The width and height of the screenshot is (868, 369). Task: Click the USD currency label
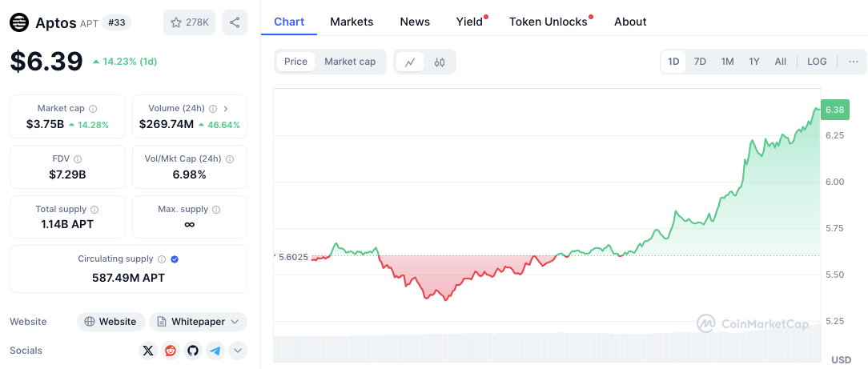(842, 359)
